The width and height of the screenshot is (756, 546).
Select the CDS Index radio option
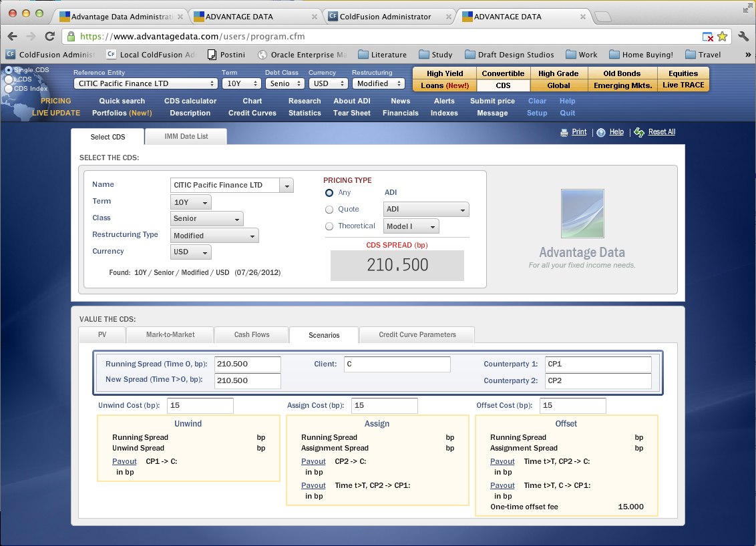(8, 89)
